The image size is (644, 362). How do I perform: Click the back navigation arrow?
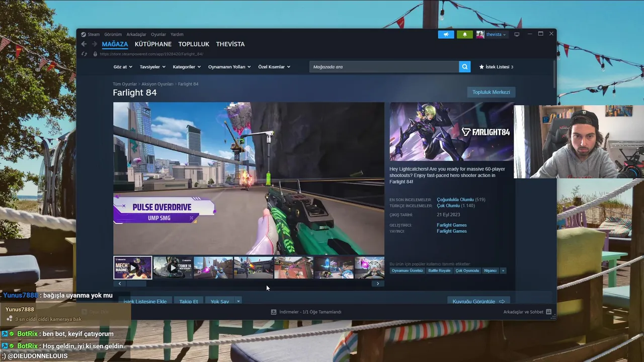(84, 44)
